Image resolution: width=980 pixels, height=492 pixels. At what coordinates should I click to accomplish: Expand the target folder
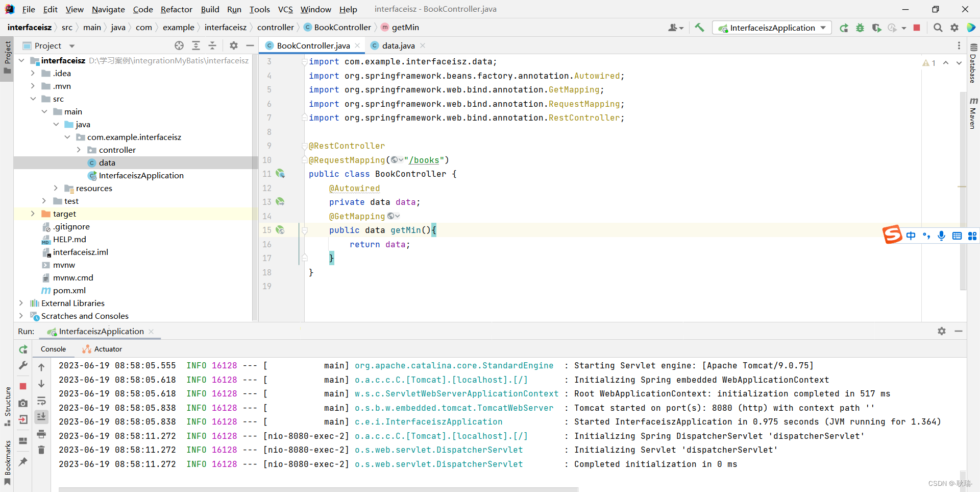pyautogui.click(x=33, y=214)
